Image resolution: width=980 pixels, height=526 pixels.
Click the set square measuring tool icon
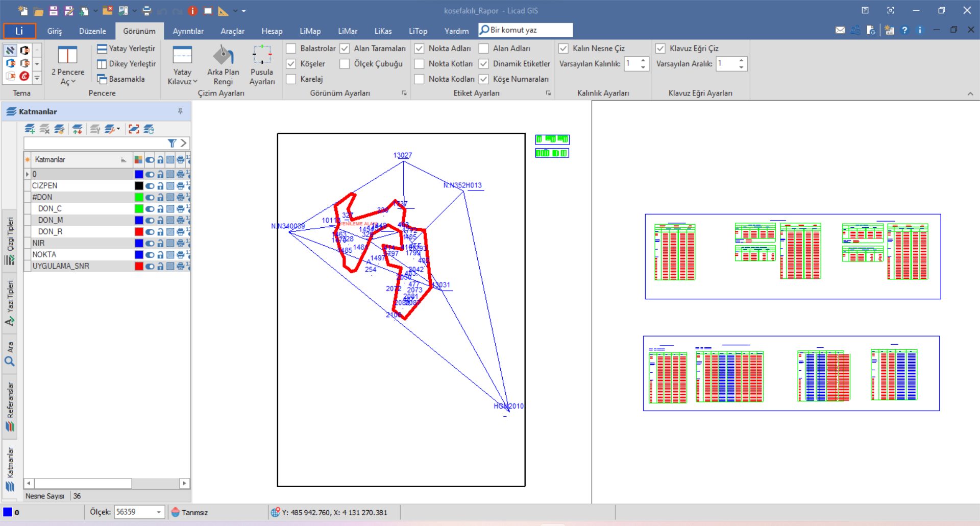pyautogui.click(x=223, y=10)
